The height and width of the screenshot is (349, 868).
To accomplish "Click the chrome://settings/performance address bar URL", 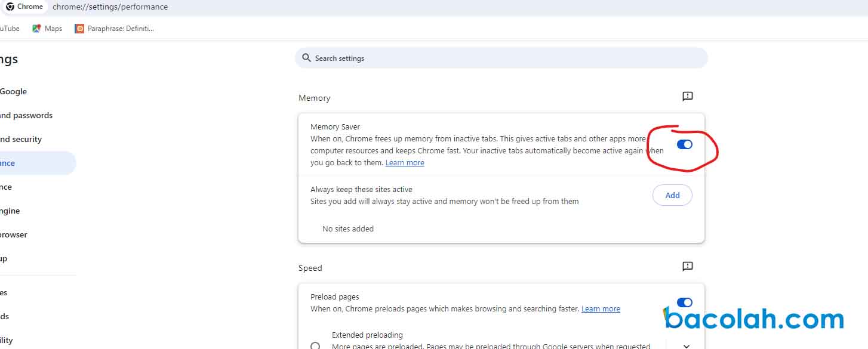I will (110, 7).
